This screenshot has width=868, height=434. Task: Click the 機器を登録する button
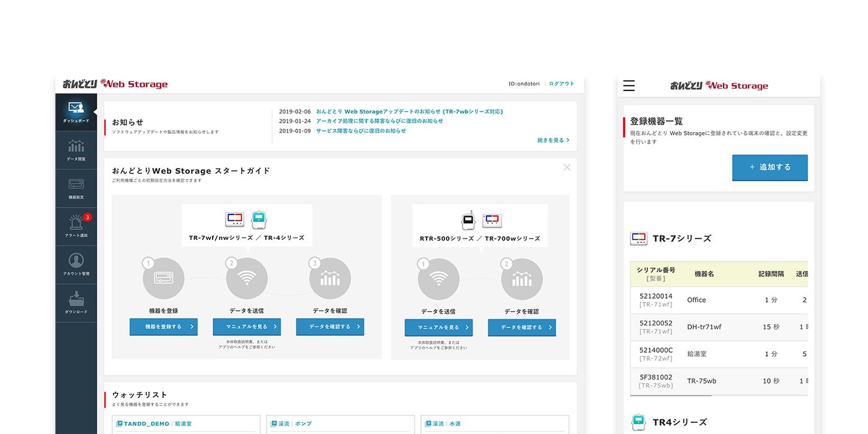click(x=164, y=327)
